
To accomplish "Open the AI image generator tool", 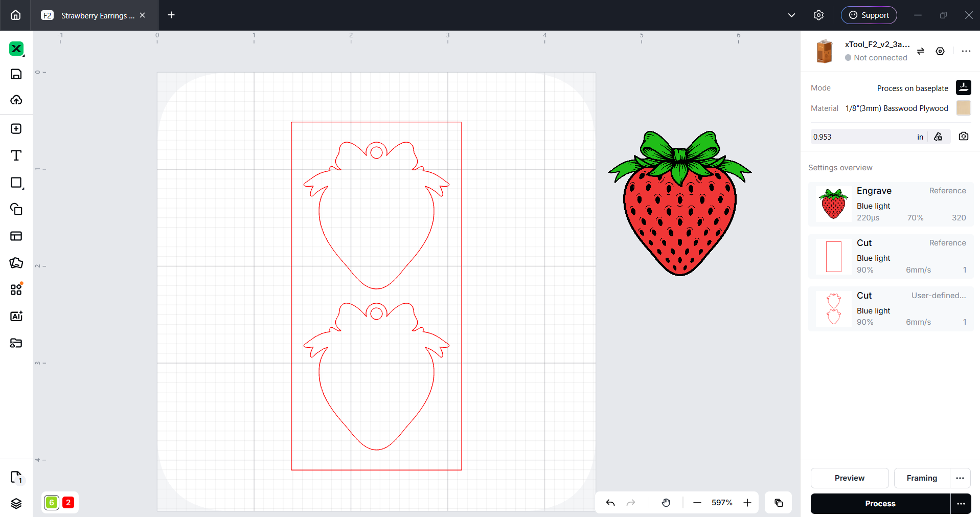I will [16, 316].
